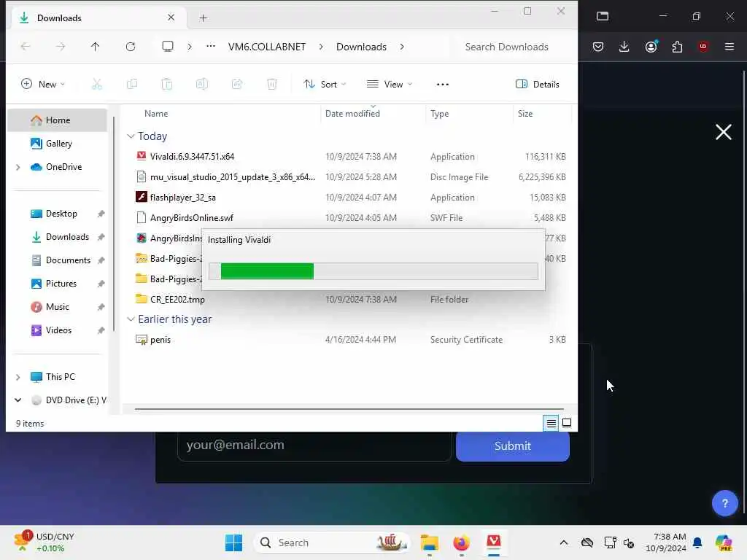Expand chevron after Downloads breadcrumb
The height and width of the screenshot is (560, 747).
[402, 47]
